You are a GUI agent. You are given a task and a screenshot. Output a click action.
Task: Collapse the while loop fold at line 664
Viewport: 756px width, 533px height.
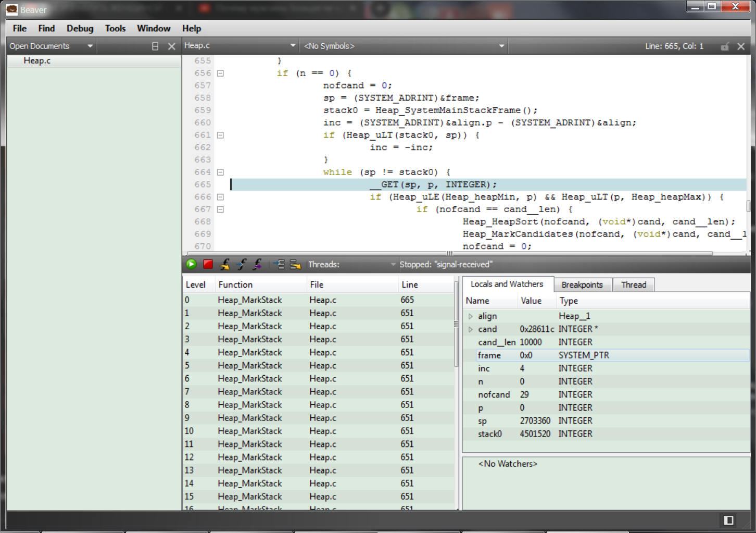pos(220,172)
